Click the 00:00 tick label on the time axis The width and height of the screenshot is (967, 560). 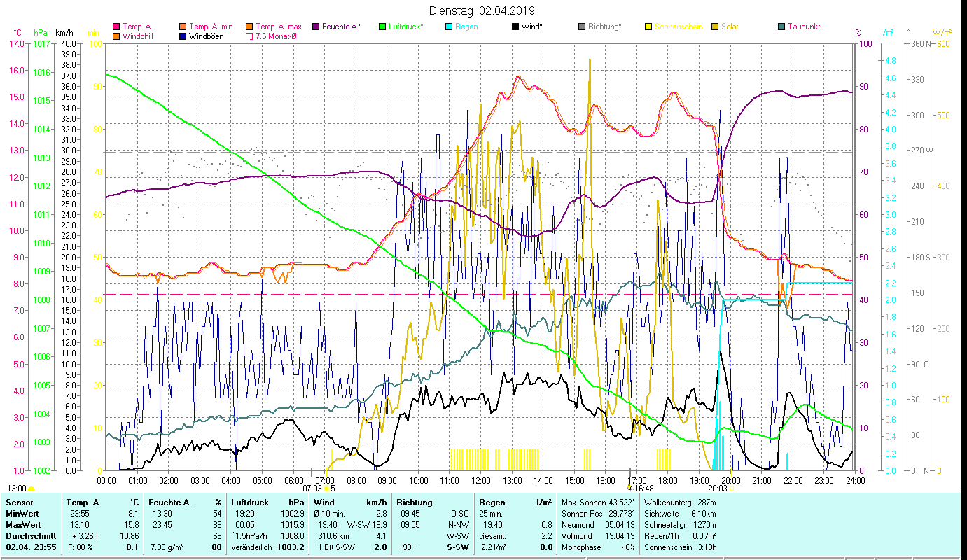[106, 480]
